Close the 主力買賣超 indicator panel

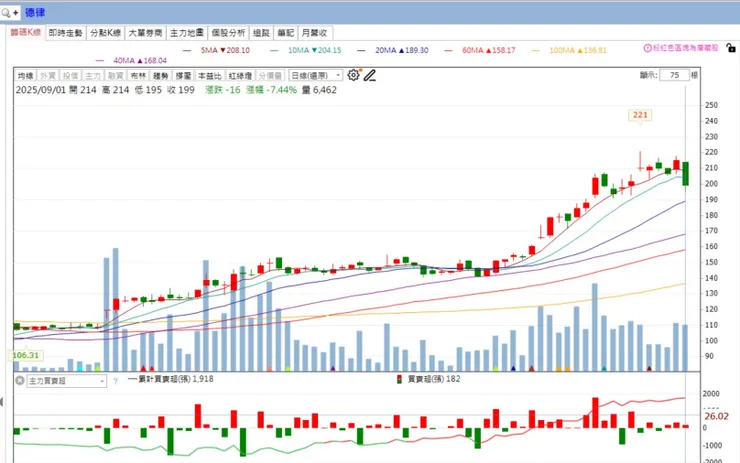click(20, 380)
